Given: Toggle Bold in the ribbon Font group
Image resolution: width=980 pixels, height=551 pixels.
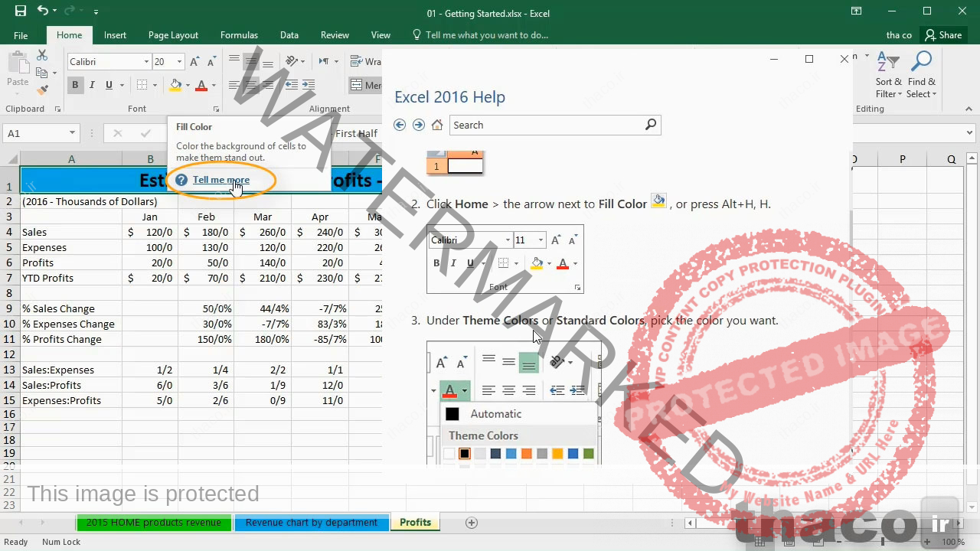Looking at the screenshot, I should 75,85.
